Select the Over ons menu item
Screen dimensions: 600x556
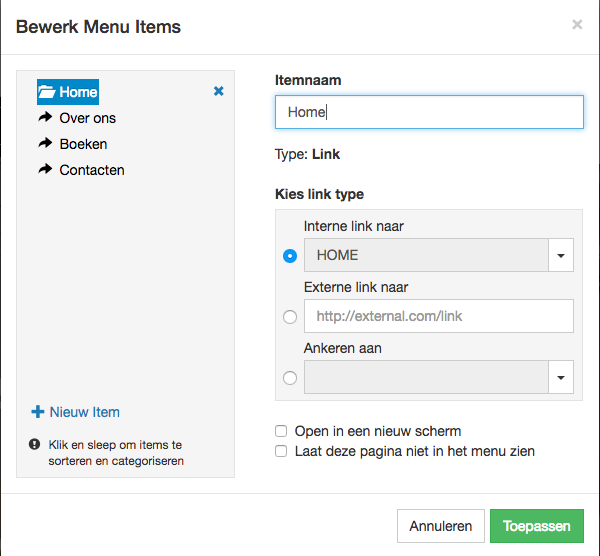(x=87, y=118)
